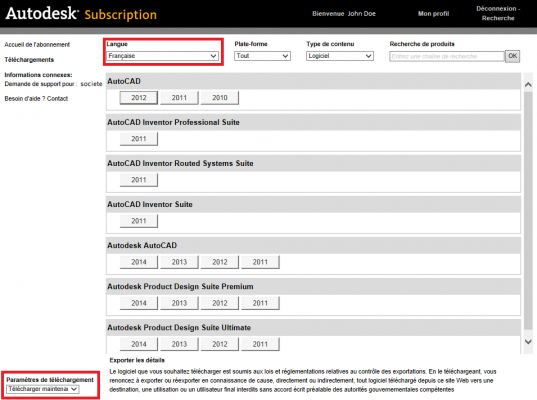The width and height of the screenshot is (537, 400).
Task: Pick 2014 for Product Design Suite Premium
Action: (x=139, y=303)
